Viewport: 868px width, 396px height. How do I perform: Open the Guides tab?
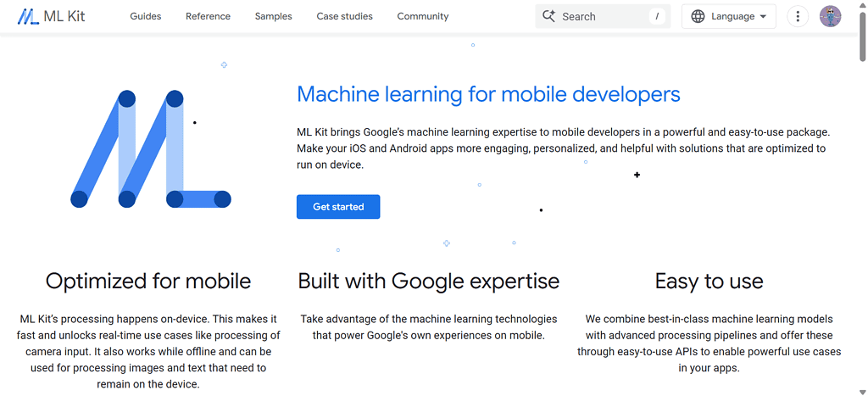pyautogui.click(x=146, y=17)
